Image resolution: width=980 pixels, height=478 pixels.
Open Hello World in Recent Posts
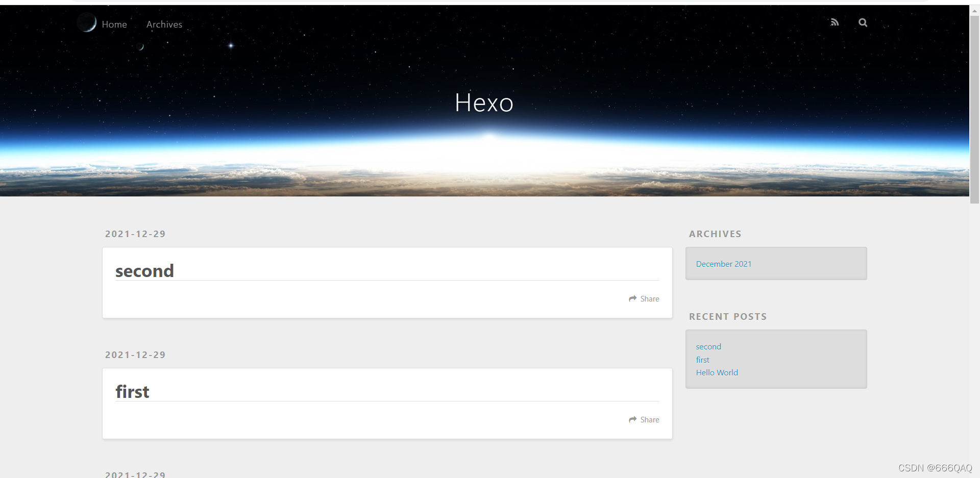click(x=717, y=372)
